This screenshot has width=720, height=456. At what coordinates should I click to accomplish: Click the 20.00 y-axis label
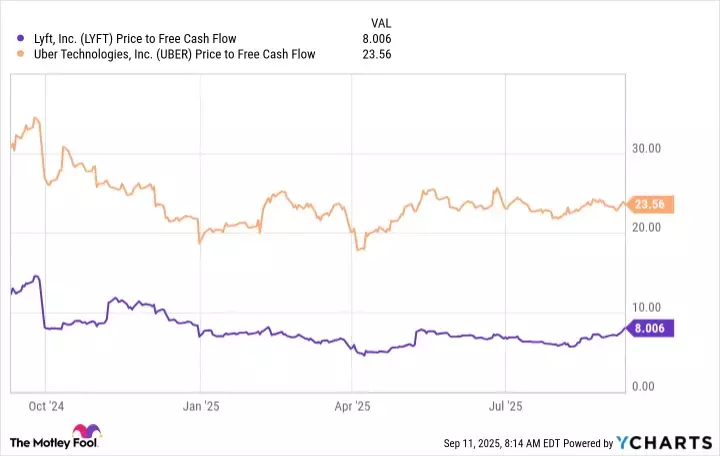(x=648, y=227)
